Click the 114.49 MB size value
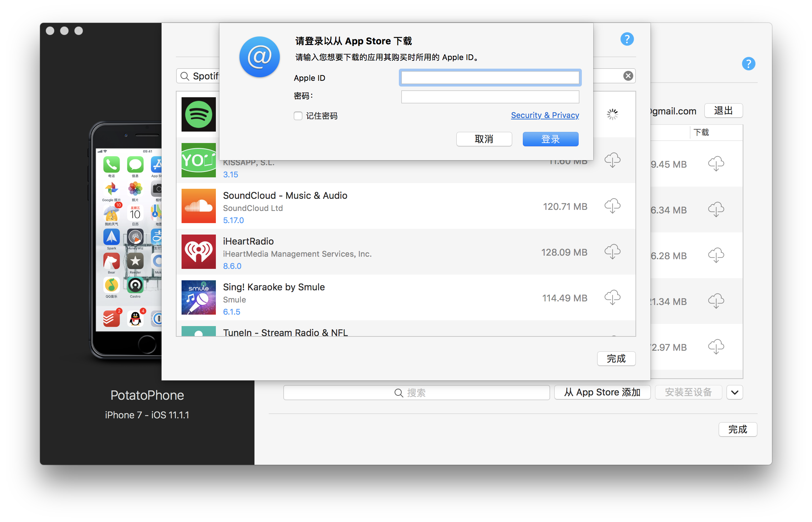 565,298
